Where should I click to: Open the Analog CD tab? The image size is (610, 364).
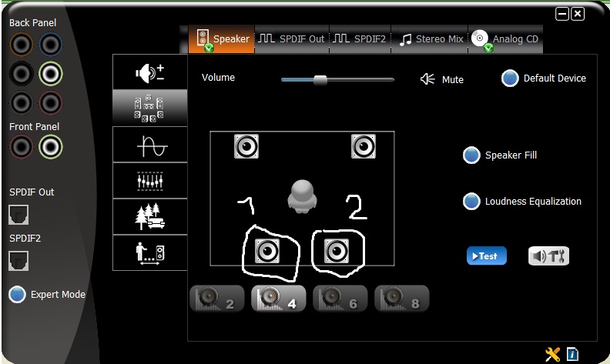coord(505,39)
